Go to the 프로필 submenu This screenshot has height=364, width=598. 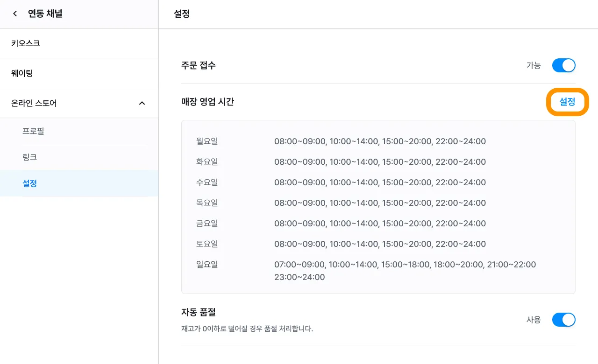tap(33, 131)
